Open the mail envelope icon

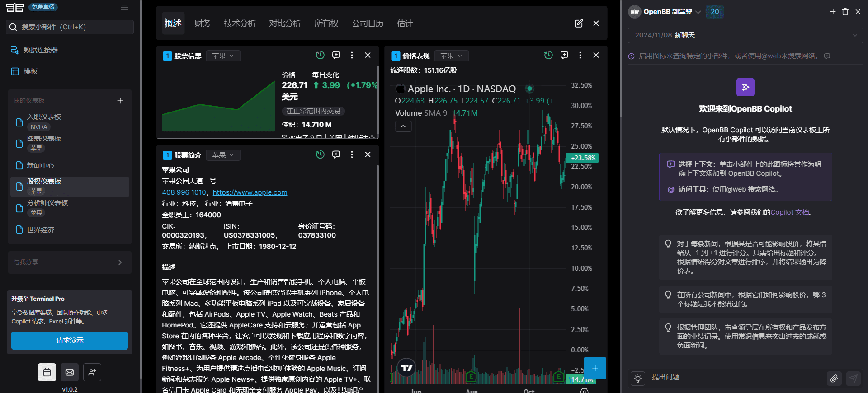70,372
